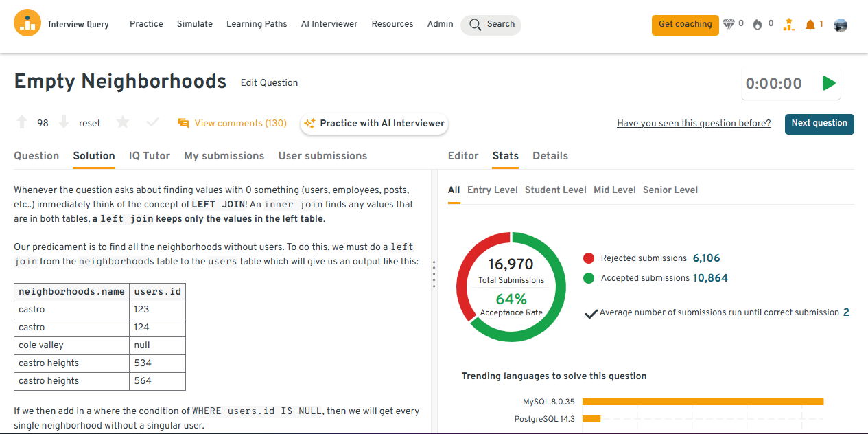Filter stats by Senior Level
This screenshot has height=434, width=868.
tap(670, 190)
